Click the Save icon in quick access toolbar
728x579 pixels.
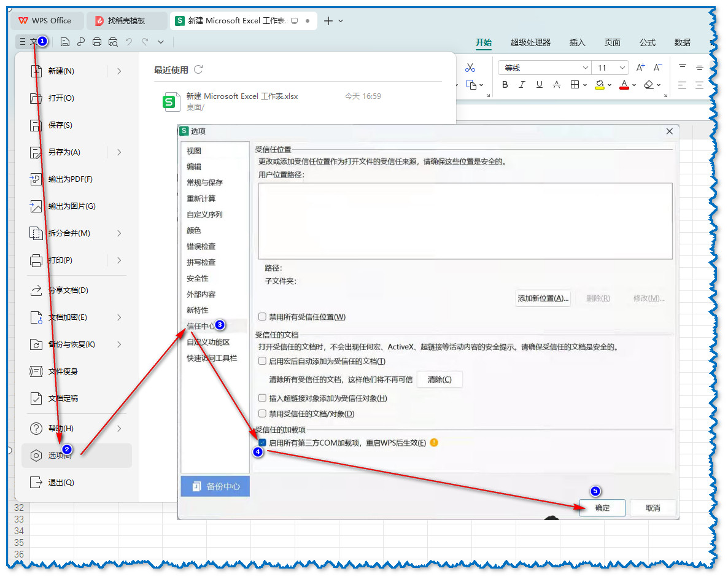(x=65, y=42)
